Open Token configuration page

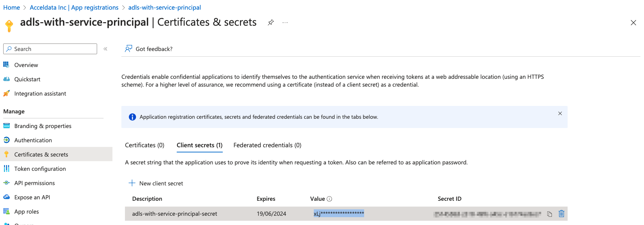(x=40, y=169)
